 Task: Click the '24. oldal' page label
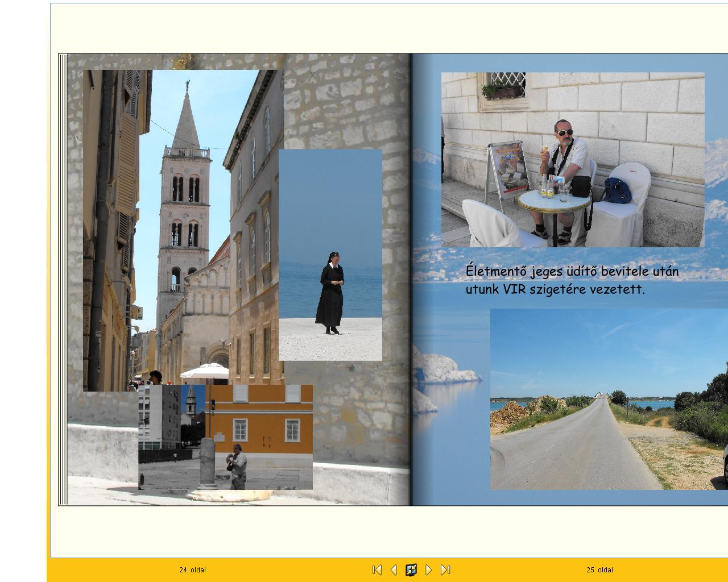pyautogui.click(x=193, y=569)
